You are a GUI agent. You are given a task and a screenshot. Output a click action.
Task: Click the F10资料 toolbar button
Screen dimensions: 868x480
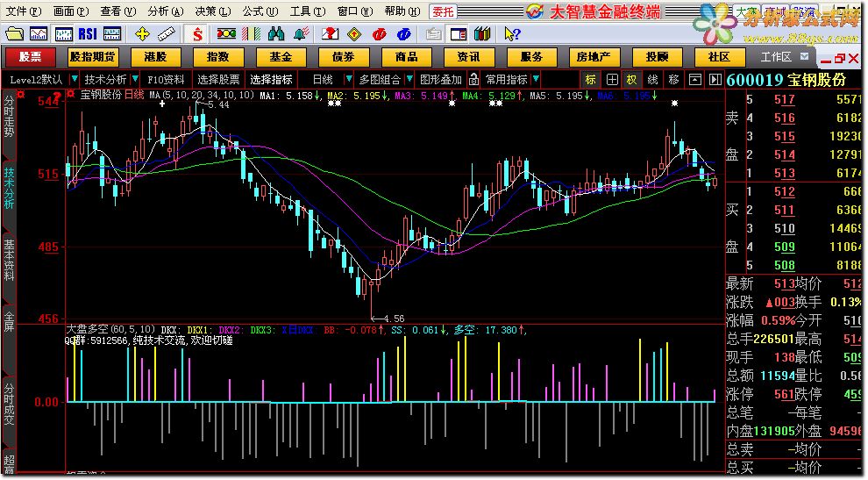(x=166, y=80)
